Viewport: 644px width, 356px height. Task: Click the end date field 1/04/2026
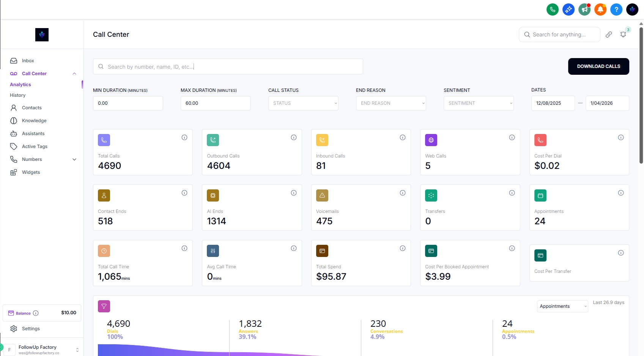[607, 103]
